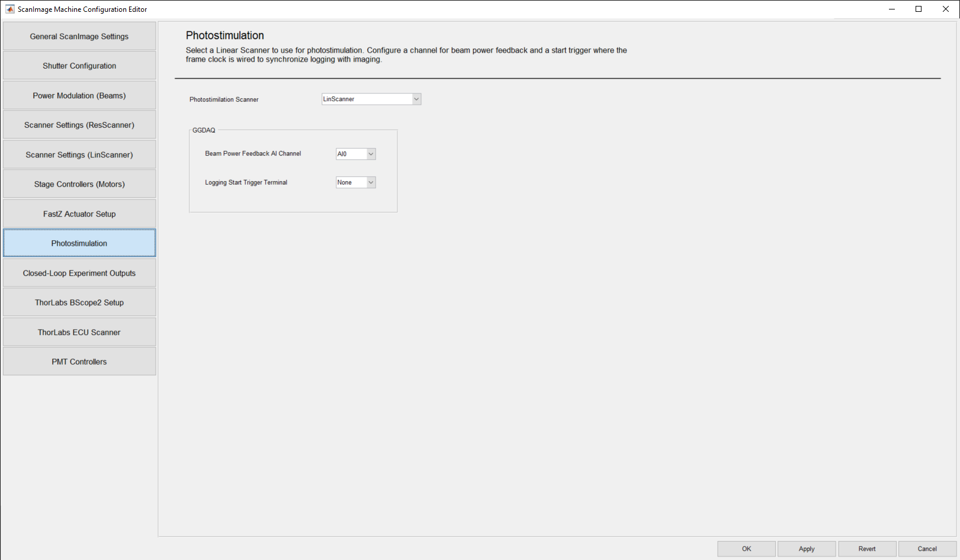This screenshot has height=560, width=960.
Task: Click the GGDAQ group title
Action: click(204, 130)
